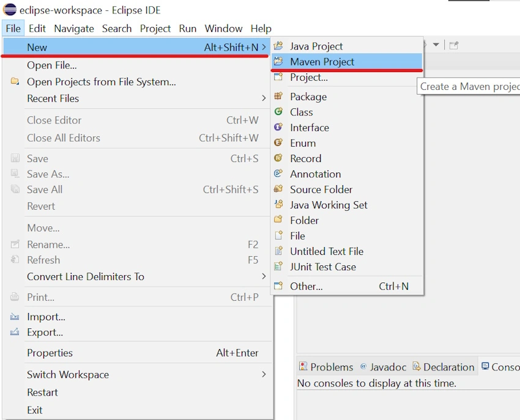Open the toolbar dropdown arrow at top right

click(x=436, y=45)
